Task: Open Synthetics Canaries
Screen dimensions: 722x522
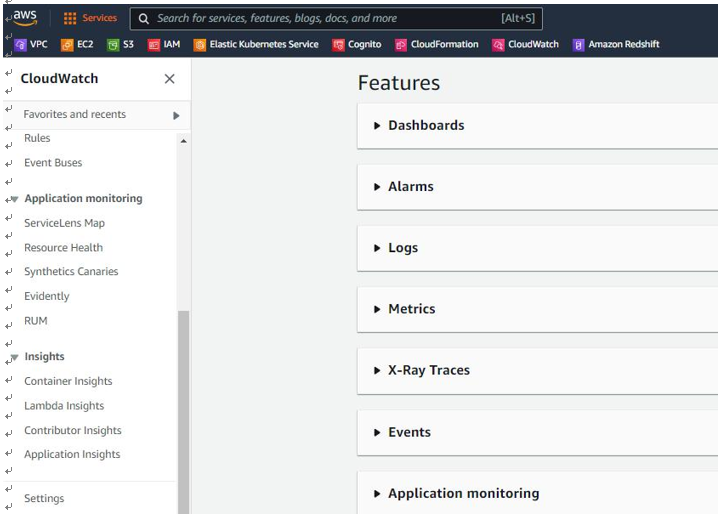Action: [71, 272]
